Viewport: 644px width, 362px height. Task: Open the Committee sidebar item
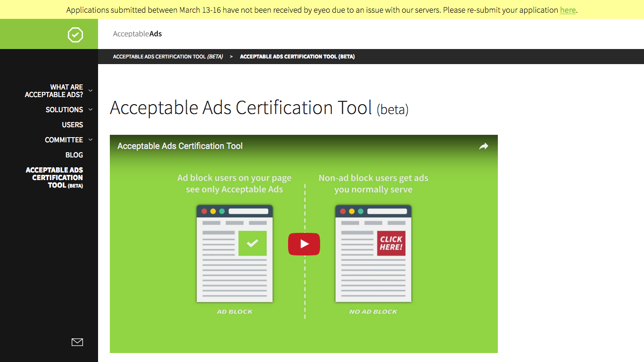[x=64, y=140]
